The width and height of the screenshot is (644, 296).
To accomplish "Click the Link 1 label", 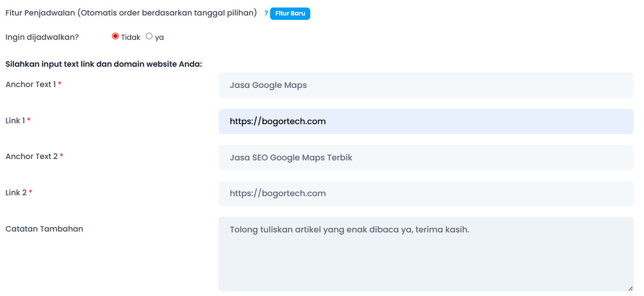I will (18, 121).
